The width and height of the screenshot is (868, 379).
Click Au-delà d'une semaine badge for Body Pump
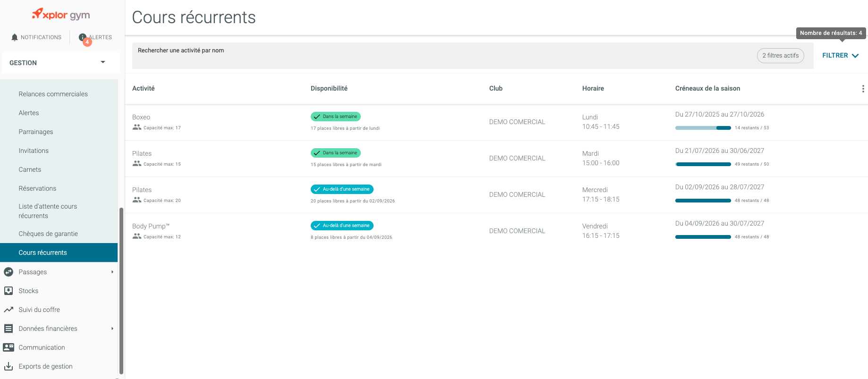click(x=342, y=226)
